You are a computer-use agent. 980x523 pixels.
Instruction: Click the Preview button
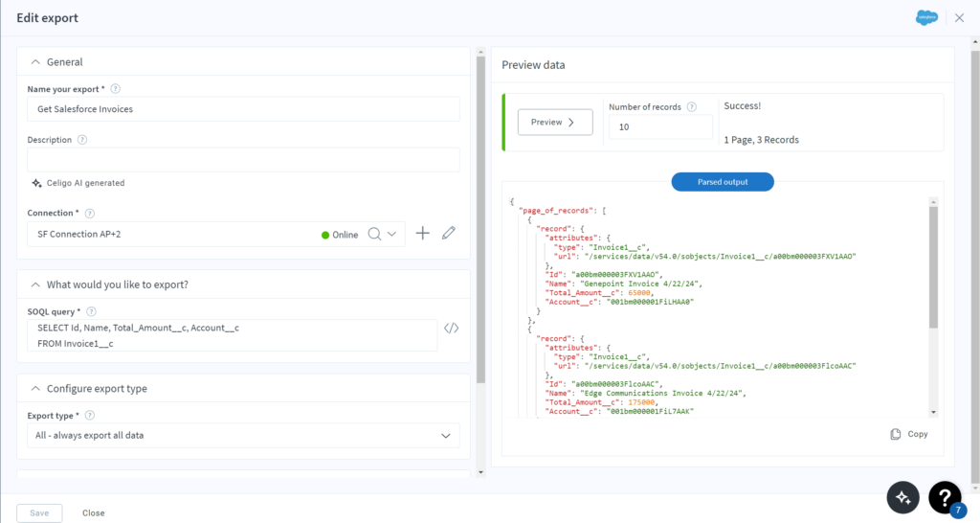tap(555, 122)
